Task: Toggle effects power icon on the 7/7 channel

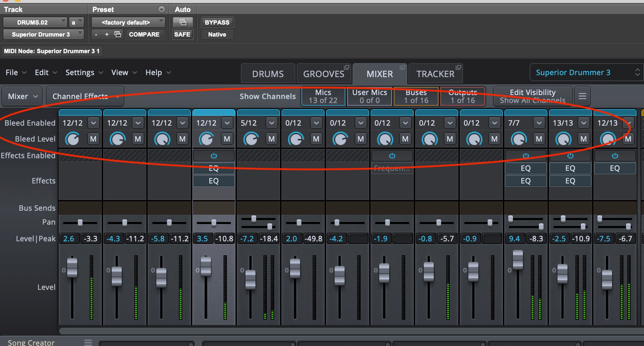Action: (526, 156)
